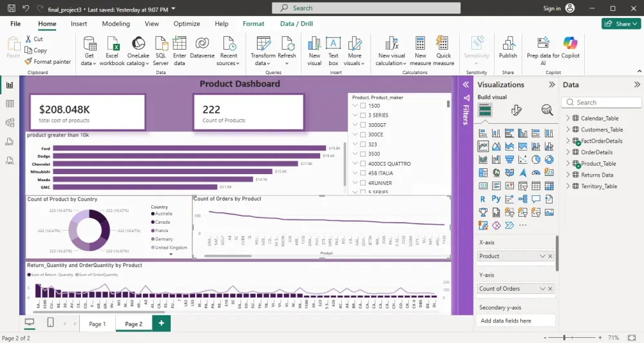Click Transform data in ribbon

pyautogui.click(x=263, y=52)
